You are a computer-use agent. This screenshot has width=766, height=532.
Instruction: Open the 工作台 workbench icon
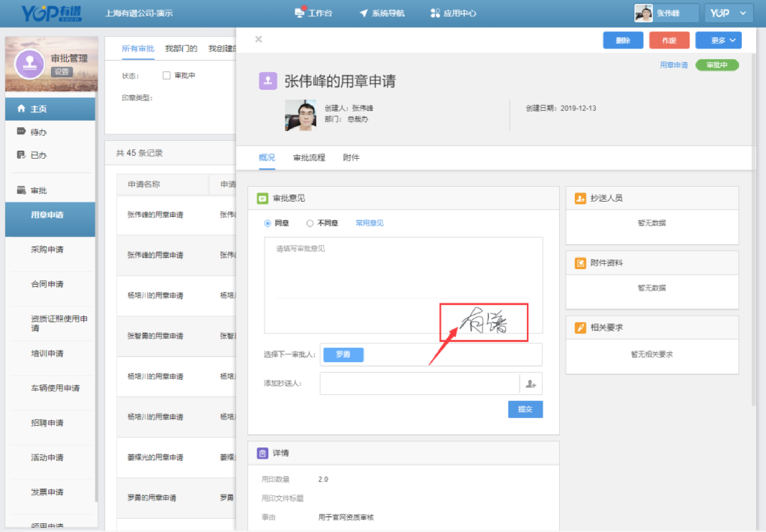click(299, 13)
